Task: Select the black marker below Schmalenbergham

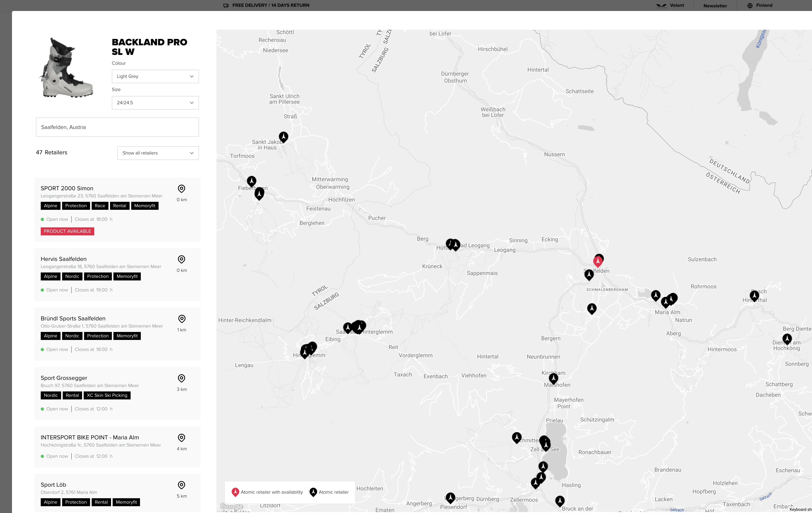Action: pyautogui.click(x=592, y=308)
